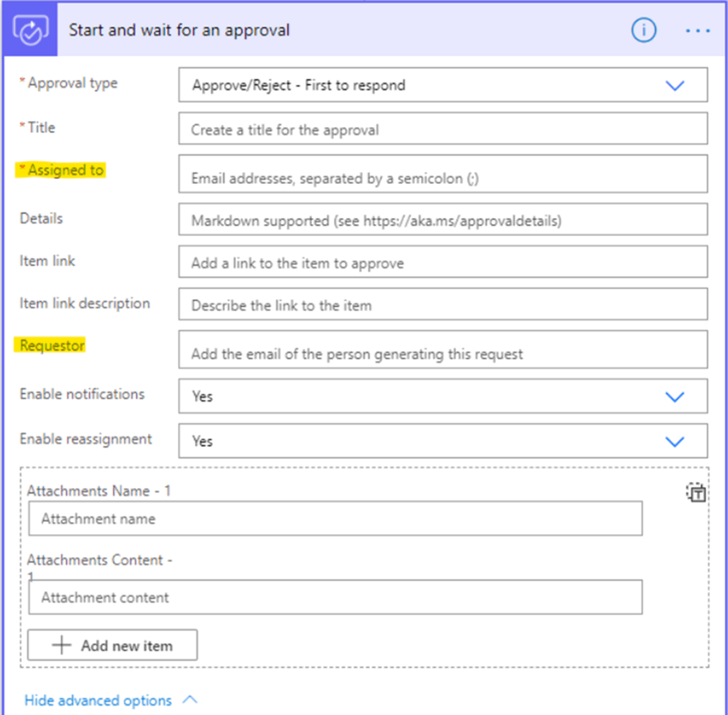Click the Assigned to email field

(443, 174)
